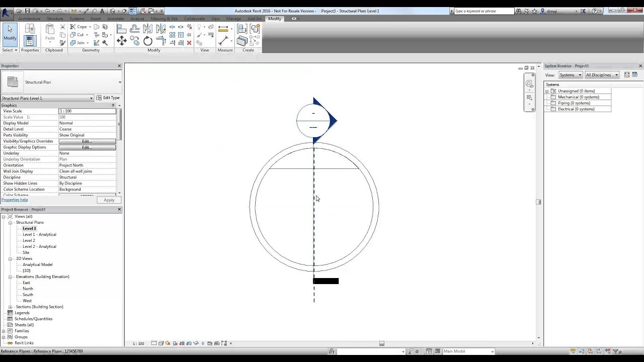The height and width of the screenshot is (362, 644).
Task: Open the View dropdown in System Browser
Action: pyautogui.click(x=570, y=75)
